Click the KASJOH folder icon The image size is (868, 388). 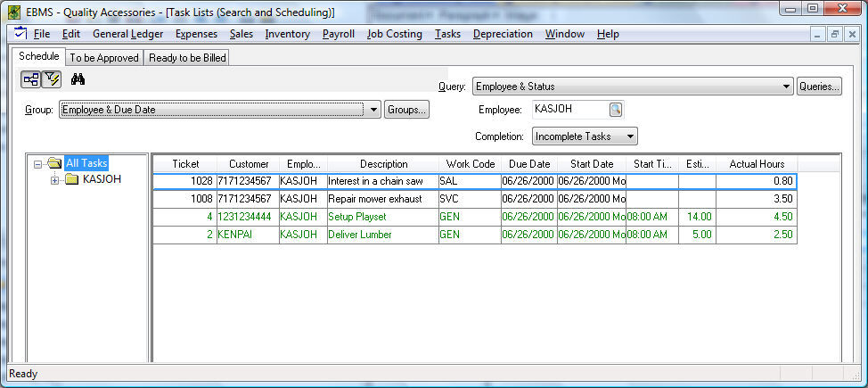[72, 179]
